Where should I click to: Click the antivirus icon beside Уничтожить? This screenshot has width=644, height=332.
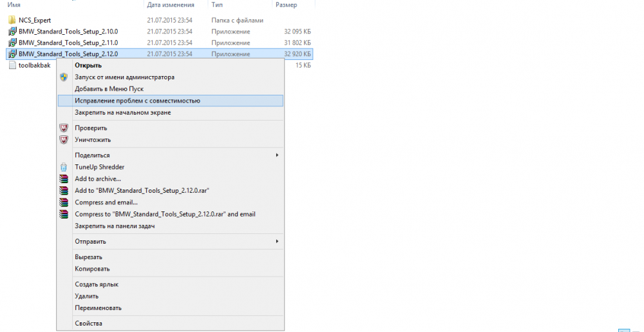pos(63,139)
